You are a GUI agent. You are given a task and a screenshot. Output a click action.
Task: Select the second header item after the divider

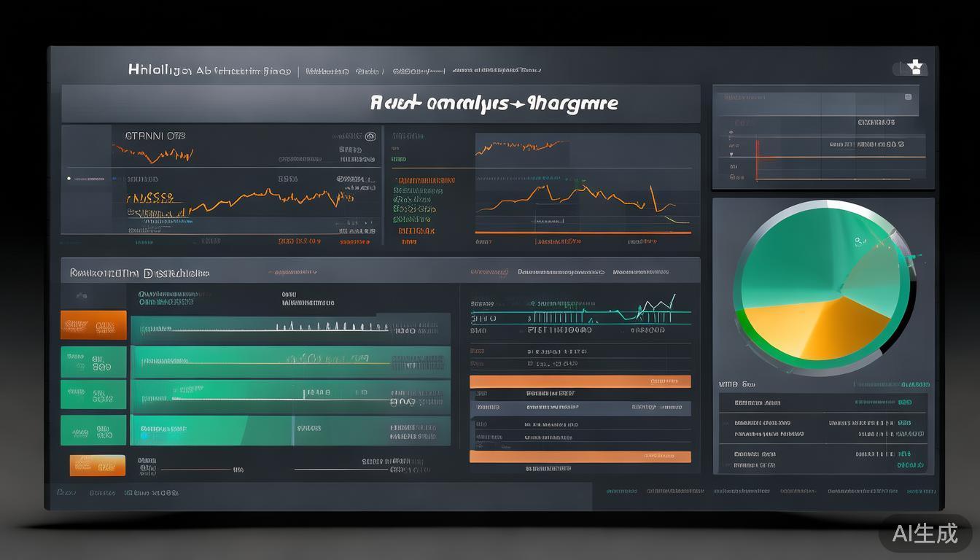(367, 71)
